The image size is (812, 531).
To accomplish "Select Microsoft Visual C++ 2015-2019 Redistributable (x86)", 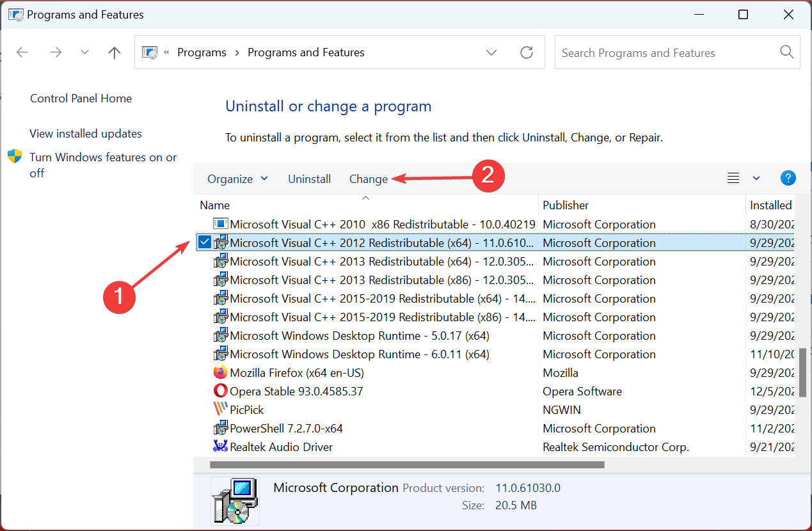I will pos(383,317).
